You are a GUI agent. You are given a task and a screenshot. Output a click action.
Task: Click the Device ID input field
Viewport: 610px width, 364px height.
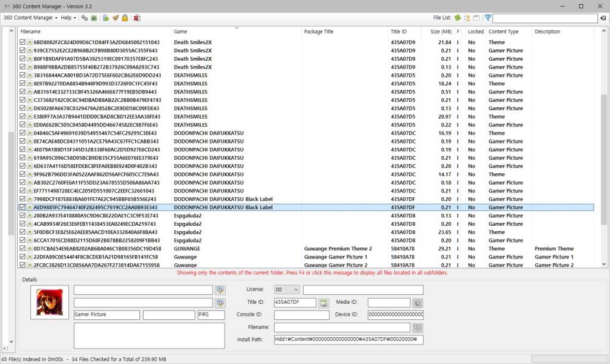[x=396, y=315]
